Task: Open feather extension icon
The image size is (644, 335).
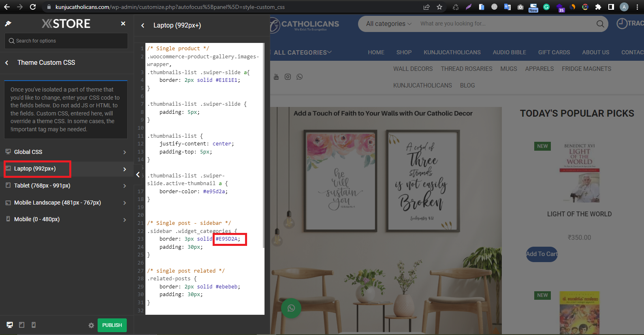Action: point(469,7)
